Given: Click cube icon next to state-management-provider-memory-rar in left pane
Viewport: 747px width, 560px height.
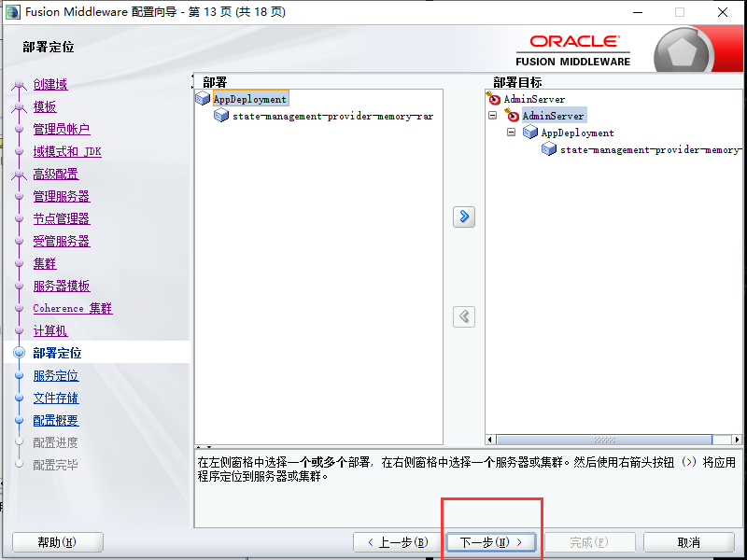Looking at the screenshot, I should tap(221, 115).
